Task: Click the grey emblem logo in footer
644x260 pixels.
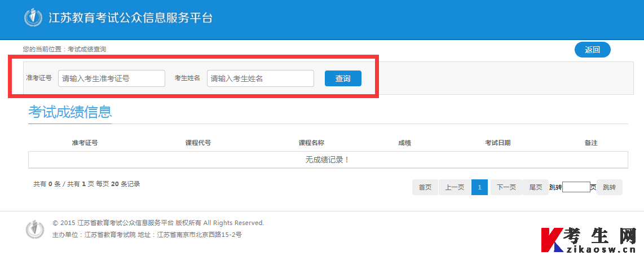Action: point(35,229)
